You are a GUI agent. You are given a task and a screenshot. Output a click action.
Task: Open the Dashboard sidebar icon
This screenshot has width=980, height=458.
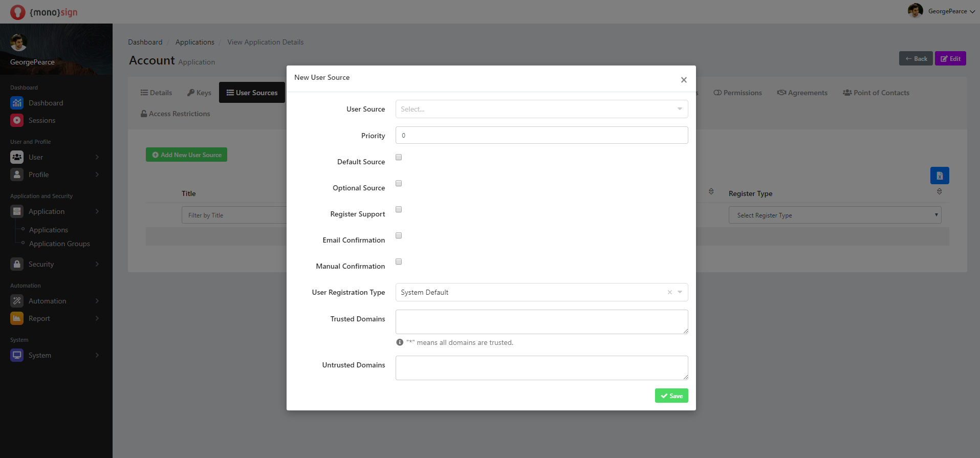coord(17,103)
